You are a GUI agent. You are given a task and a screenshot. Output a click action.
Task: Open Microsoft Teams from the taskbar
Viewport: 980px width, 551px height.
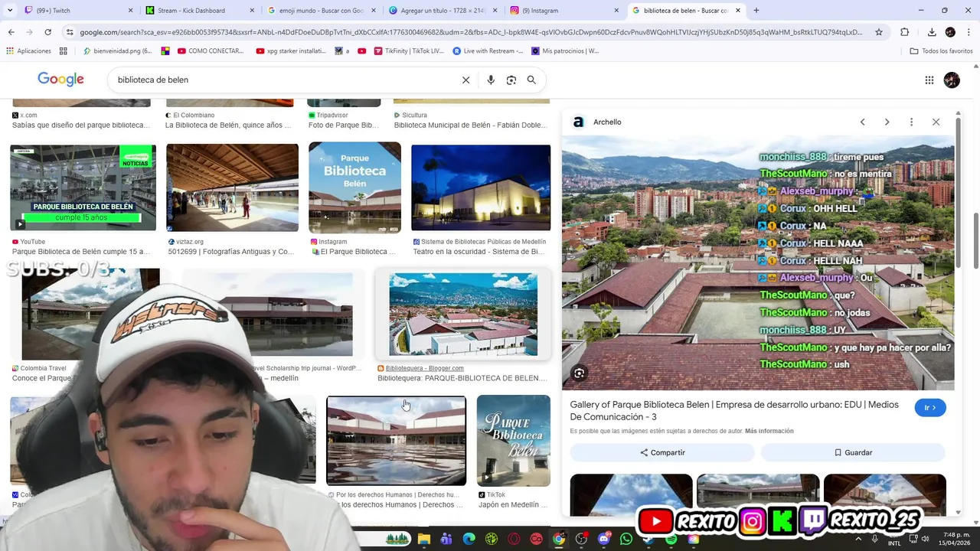(446, 539)
